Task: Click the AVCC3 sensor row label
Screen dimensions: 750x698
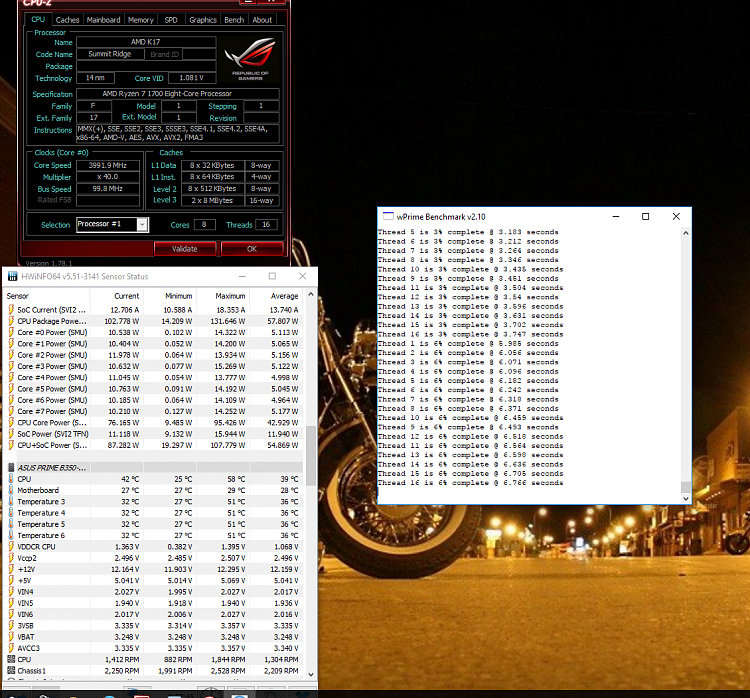Action: tap(28, 648)
